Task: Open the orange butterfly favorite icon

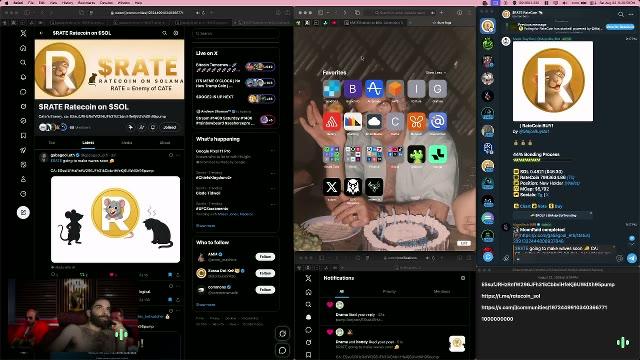Action: coord(416,122)
